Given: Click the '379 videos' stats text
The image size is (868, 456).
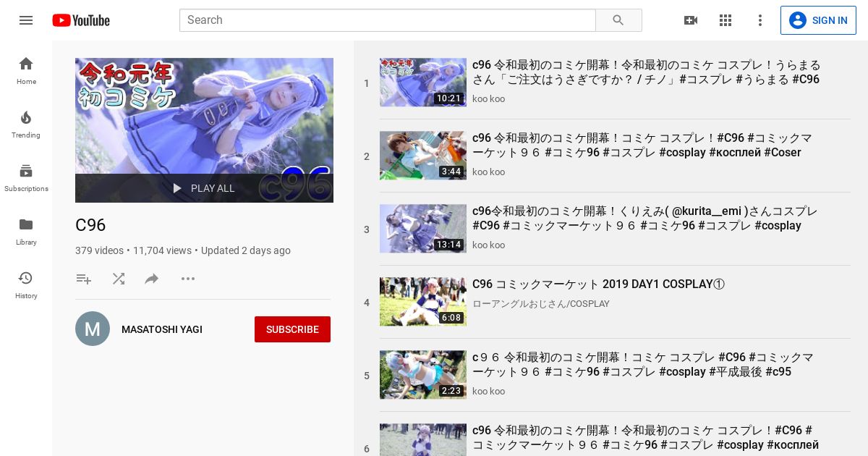Looking at the screenshot, I should click(100, 250).
